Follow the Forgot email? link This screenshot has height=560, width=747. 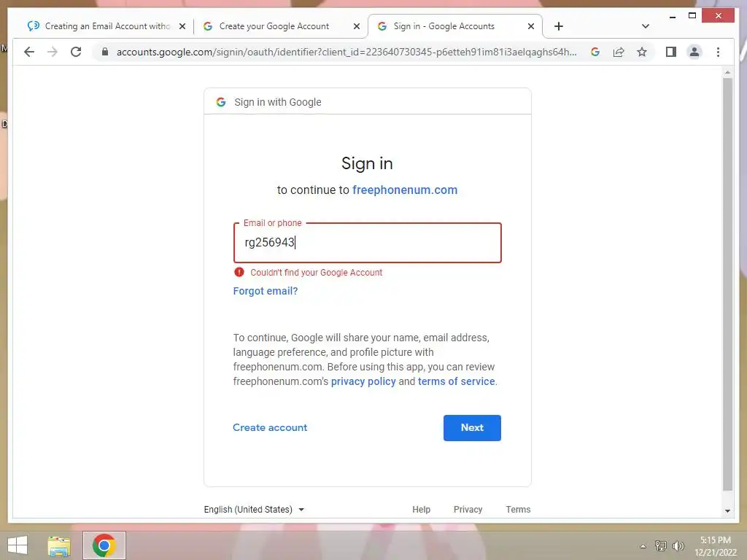[266, 291]
